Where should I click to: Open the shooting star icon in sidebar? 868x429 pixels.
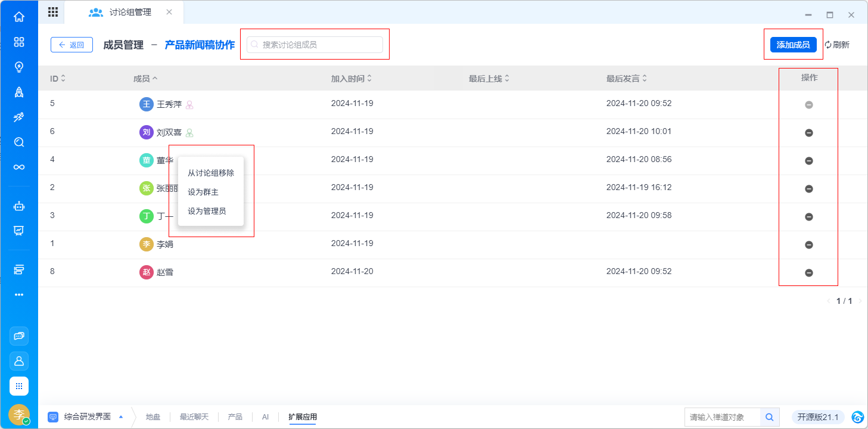(x=19, y=117)
